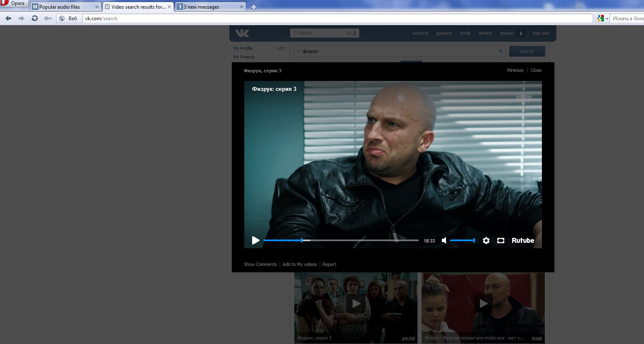Open the games section
Image resolution: width=644 pixels, height=344 pixels.
tap(444, 33)
